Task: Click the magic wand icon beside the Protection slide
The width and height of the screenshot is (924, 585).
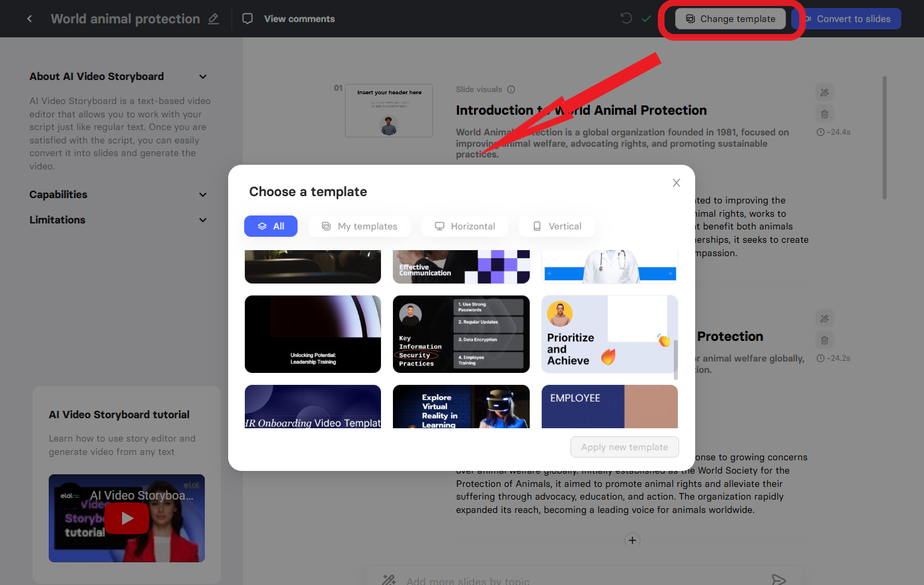Action: pyautogui.click(x=825, y=319)
